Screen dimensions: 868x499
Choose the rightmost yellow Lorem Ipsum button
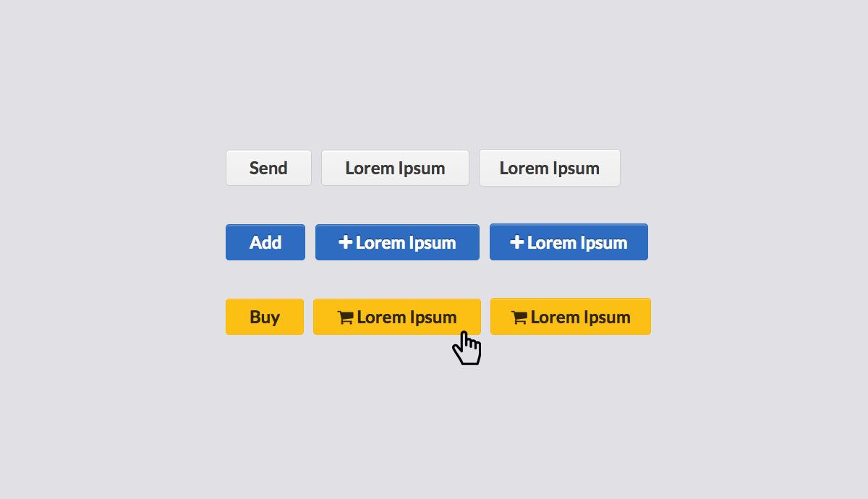click(571, 317)
